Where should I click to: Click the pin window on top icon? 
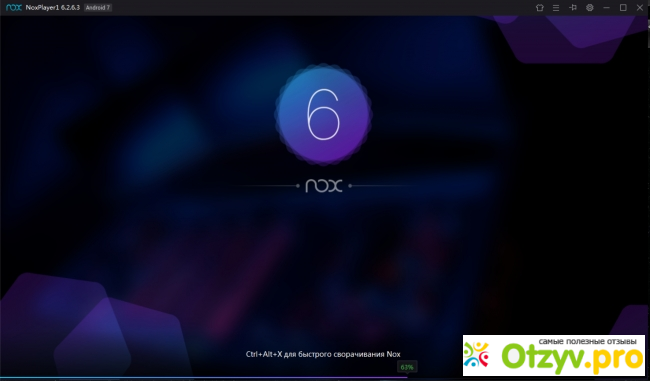pyautogui.click(x=573, y=7)
